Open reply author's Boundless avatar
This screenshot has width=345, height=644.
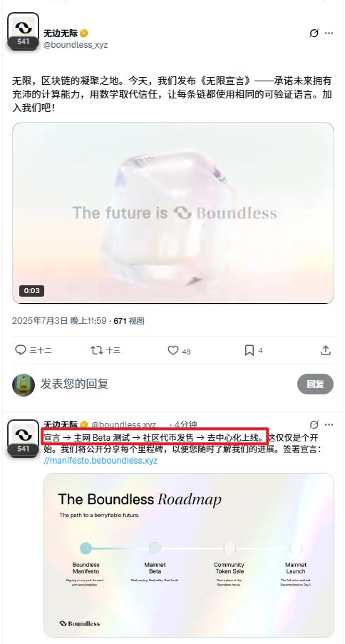click(x=23, y=438)
